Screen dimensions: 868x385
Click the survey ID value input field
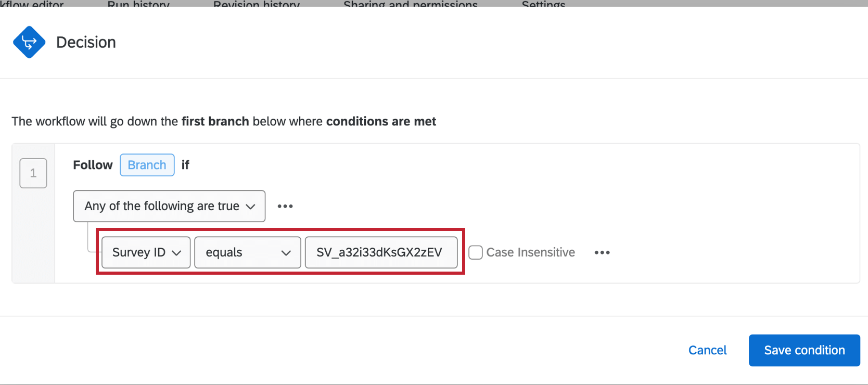tap(381, 253)
